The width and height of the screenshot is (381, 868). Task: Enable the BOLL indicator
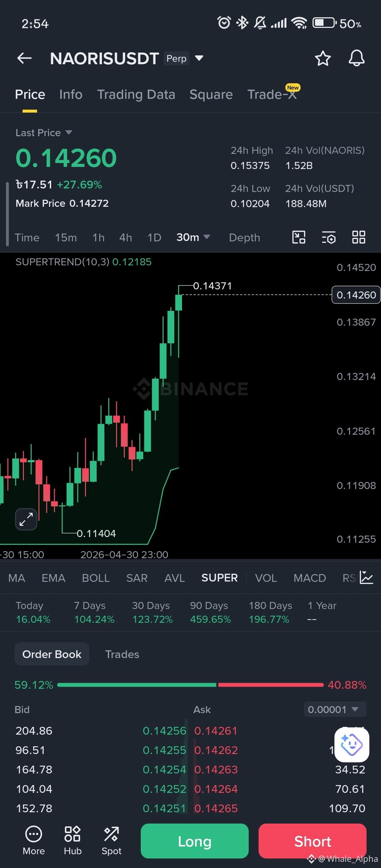[96, 578]
